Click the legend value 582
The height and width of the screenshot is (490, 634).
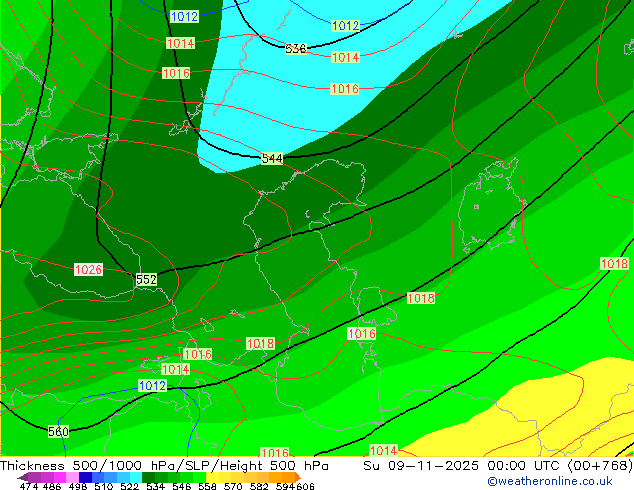(x=259, y=486)
